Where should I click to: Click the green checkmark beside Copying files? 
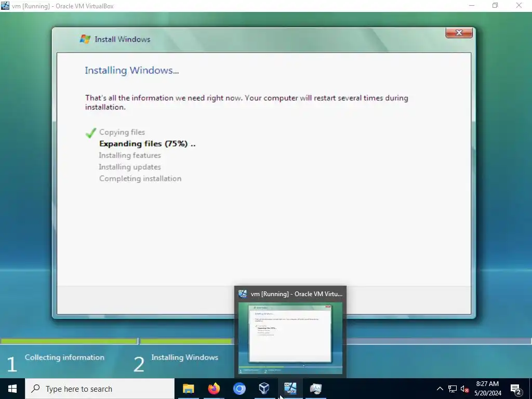coord(90,132)
